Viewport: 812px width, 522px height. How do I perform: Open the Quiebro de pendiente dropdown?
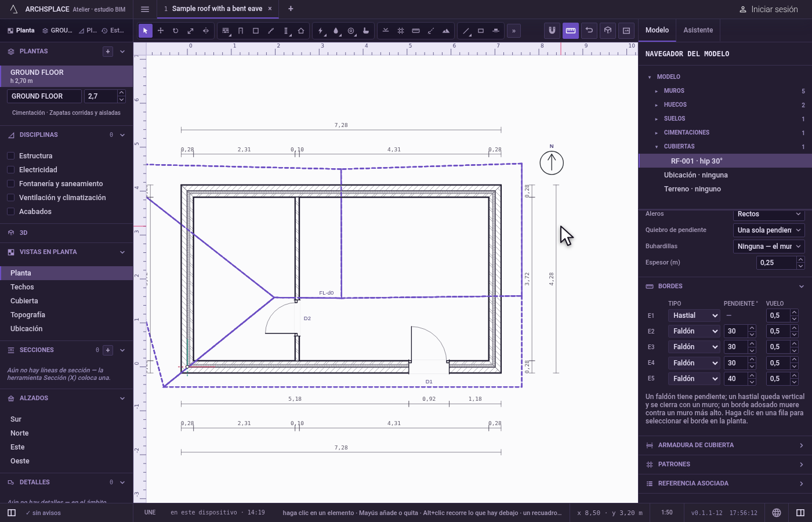tap(768, 230)
